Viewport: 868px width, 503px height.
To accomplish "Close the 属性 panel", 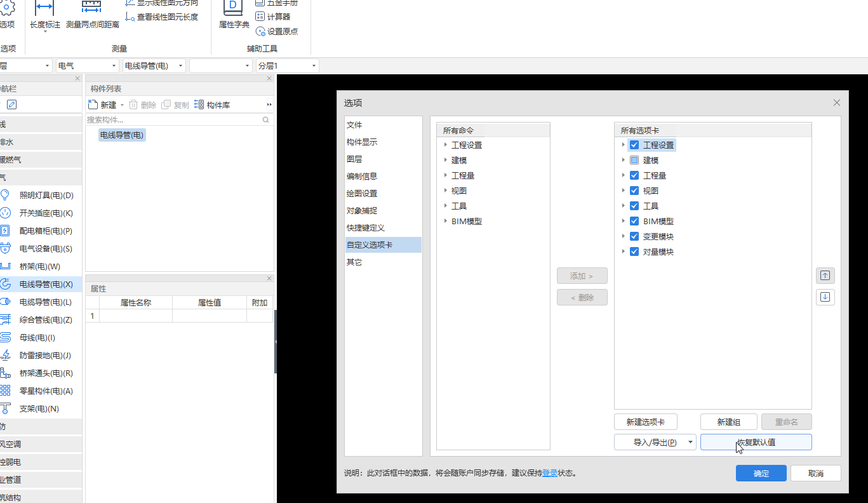I will (269, 278).
